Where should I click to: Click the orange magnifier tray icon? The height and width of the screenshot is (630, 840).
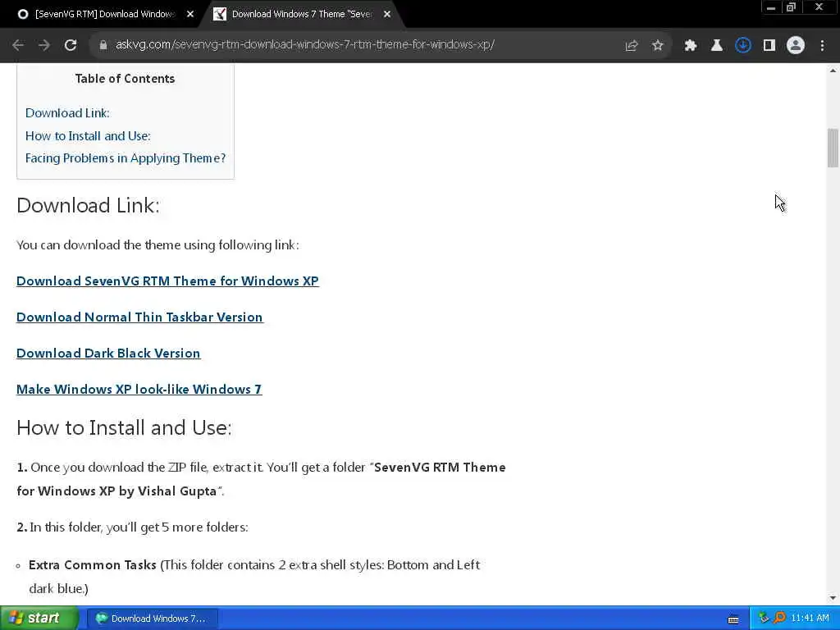(779, 619)
